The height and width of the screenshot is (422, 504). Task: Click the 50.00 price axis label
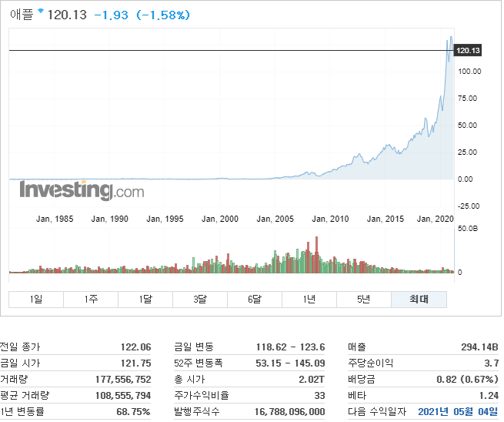point(467,126)
